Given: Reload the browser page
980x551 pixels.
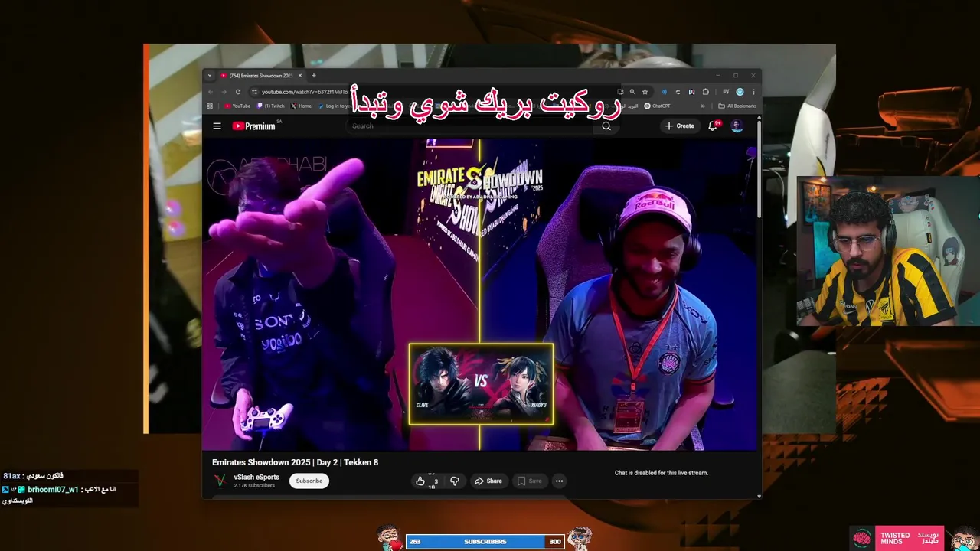Looking at the screenshot, I should click(238, 92).
